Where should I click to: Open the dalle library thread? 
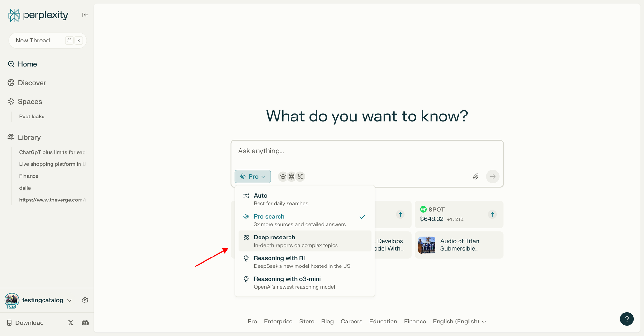(25, 188)
